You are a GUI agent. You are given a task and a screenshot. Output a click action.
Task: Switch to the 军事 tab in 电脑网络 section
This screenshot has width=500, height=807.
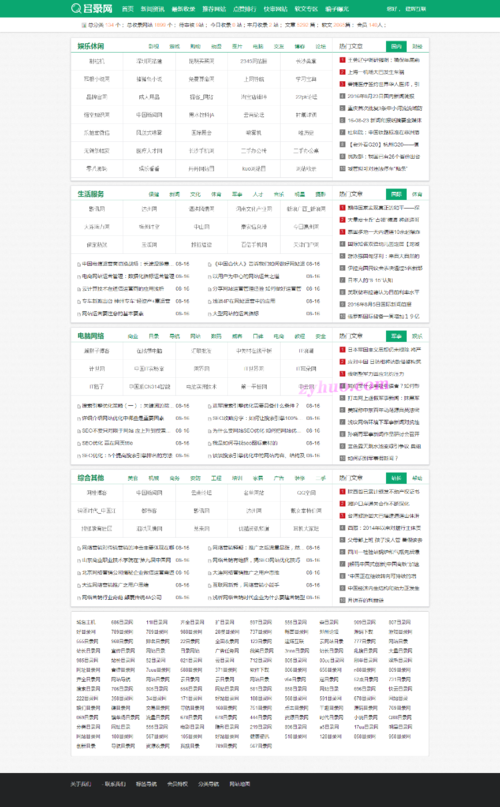point(396,336)
